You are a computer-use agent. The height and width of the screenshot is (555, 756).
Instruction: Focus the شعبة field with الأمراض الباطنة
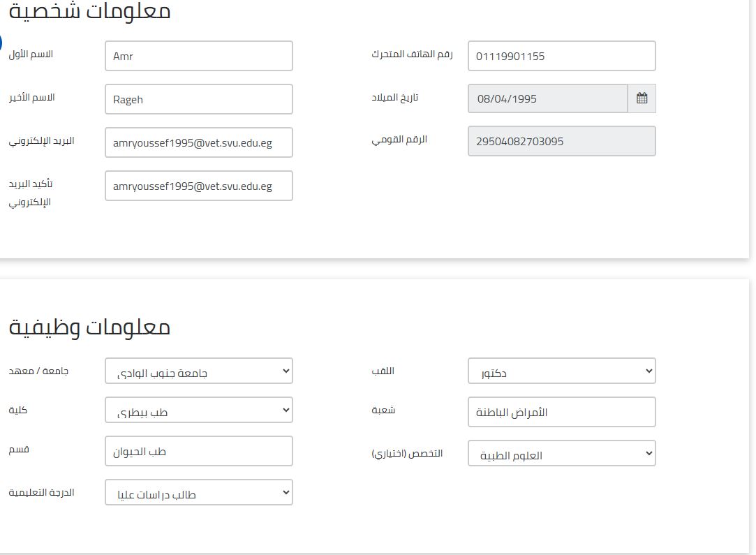(x=561, y=412)
